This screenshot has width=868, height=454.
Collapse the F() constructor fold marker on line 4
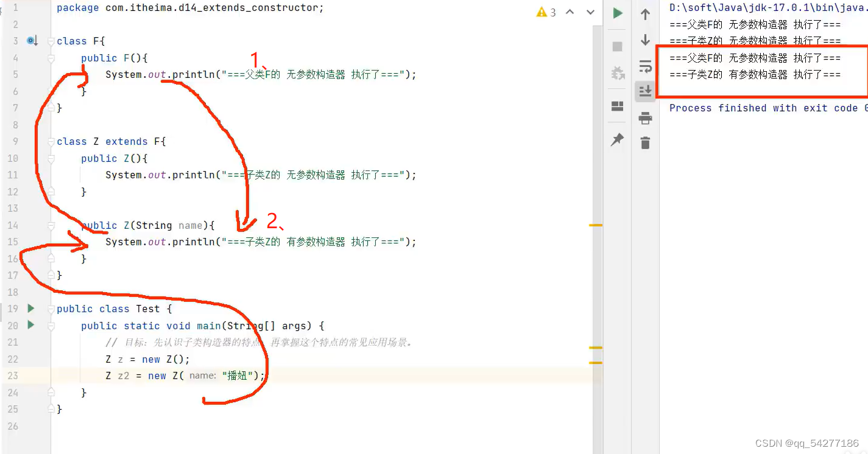[51, 58]
